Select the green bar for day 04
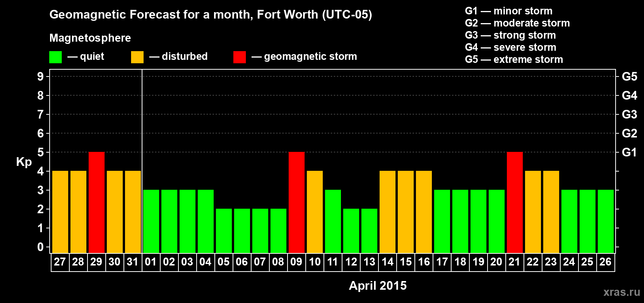This screenshot has height=303, width=644. [206, 222]
